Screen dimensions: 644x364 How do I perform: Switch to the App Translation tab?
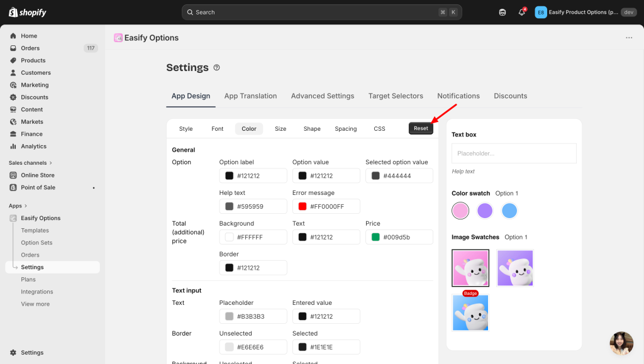click(250, 96)
